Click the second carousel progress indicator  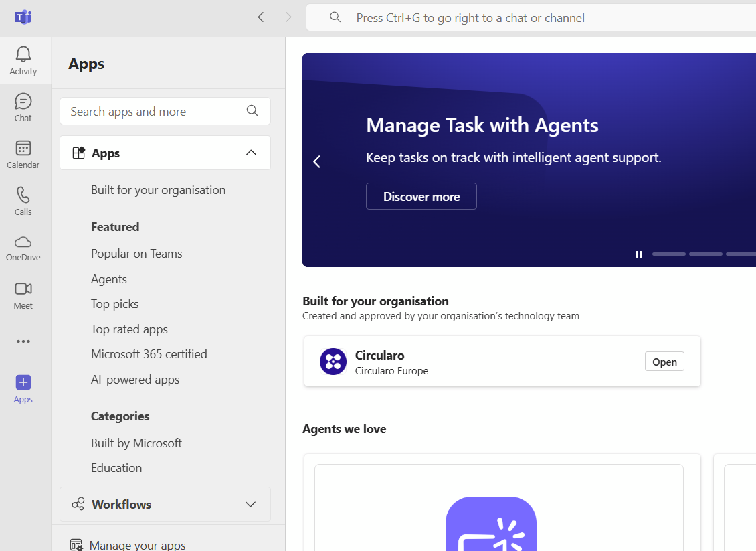(x=705, y=254)
